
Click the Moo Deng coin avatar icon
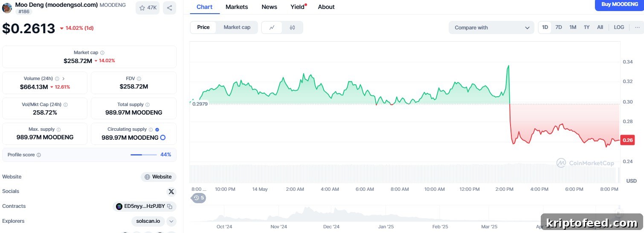tap(7, 8)
